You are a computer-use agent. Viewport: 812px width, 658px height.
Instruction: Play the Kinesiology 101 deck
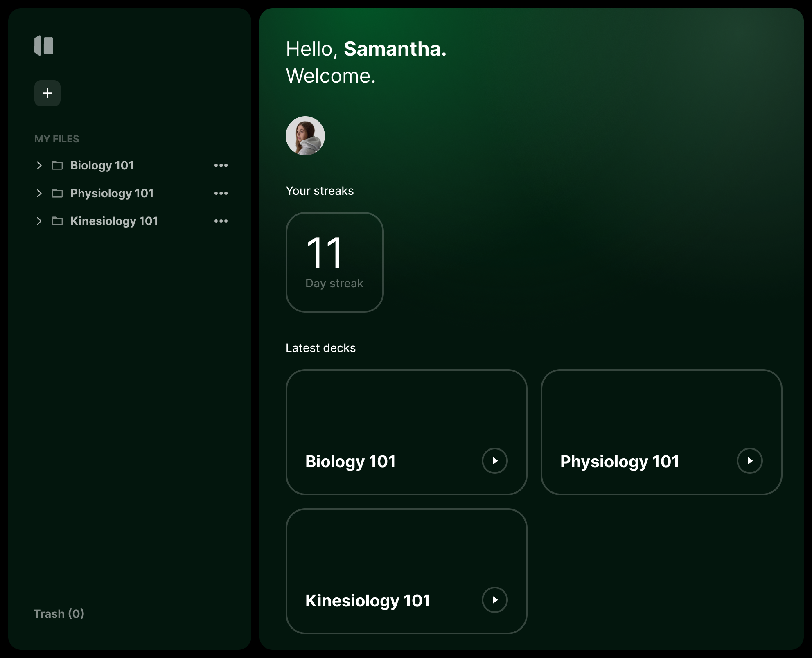coord(494,600)
